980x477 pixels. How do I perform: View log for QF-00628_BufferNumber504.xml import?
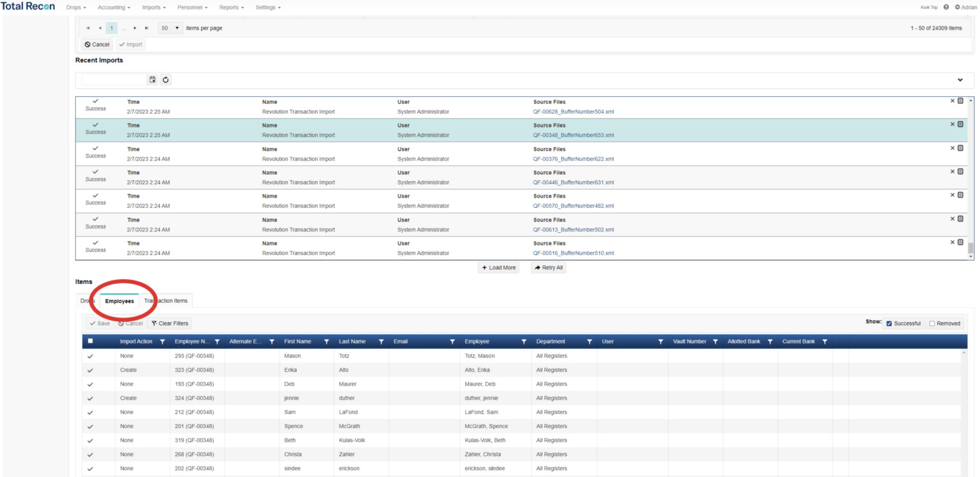pyautogui.click(x=960, y=101)
